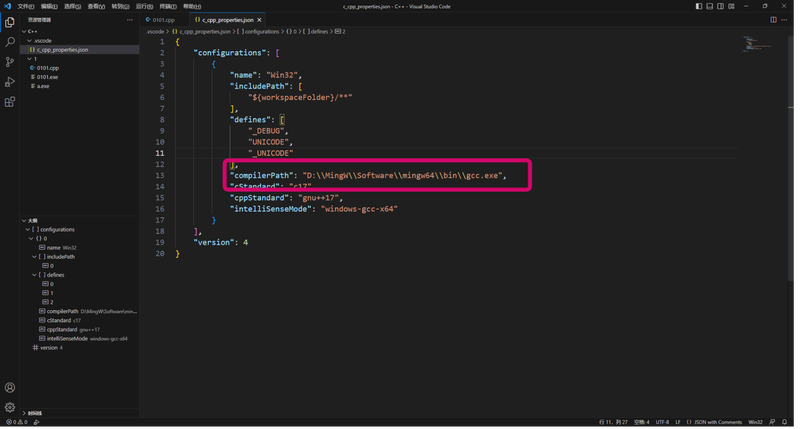Click errors and warnings count in status bar
Viewport: 800px width, 429px height.
(x=16, y=422)
